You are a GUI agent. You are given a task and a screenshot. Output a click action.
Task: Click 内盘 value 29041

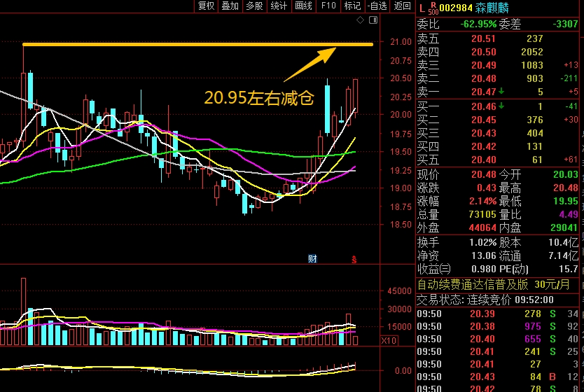coord(564,227)
